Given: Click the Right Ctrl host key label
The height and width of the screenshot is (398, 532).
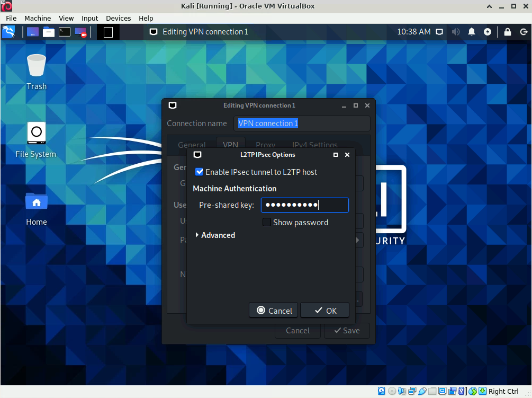Looking at the screenshot, I should tap(503, 391).
